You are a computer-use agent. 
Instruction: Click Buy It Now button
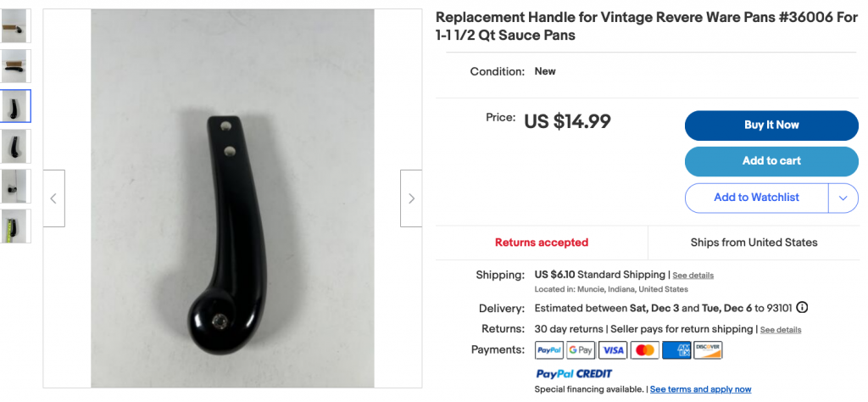click(x=771, y=126)
